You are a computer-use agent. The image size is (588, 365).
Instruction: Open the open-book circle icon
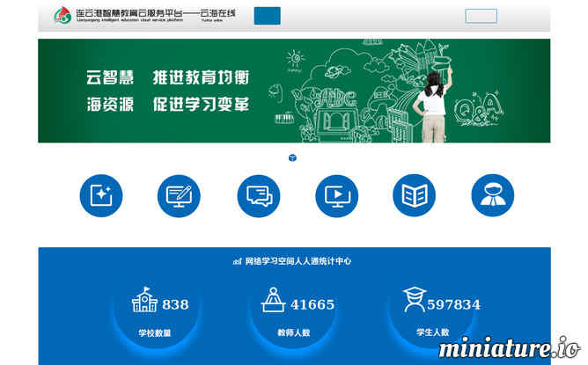tap(415, 195)
